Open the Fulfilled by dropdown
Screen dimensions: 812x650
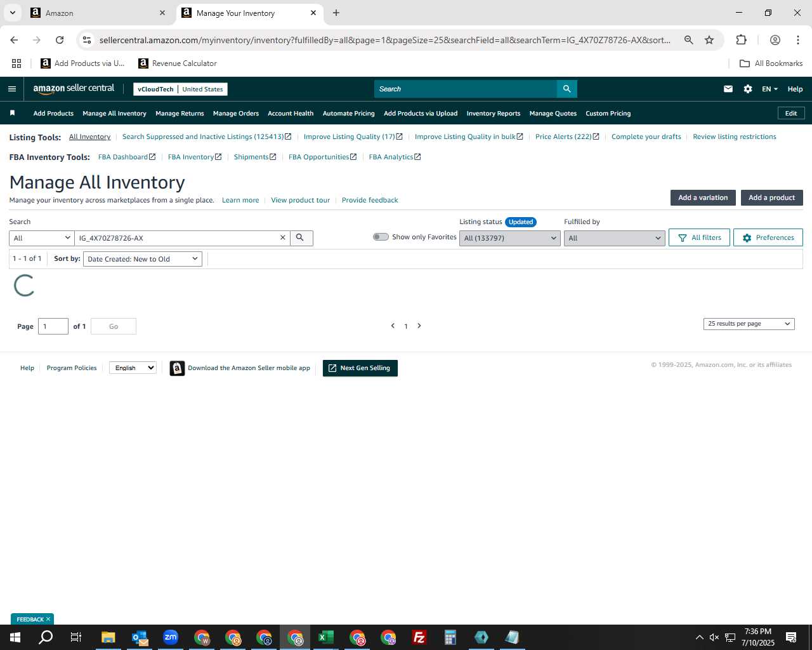614,238
